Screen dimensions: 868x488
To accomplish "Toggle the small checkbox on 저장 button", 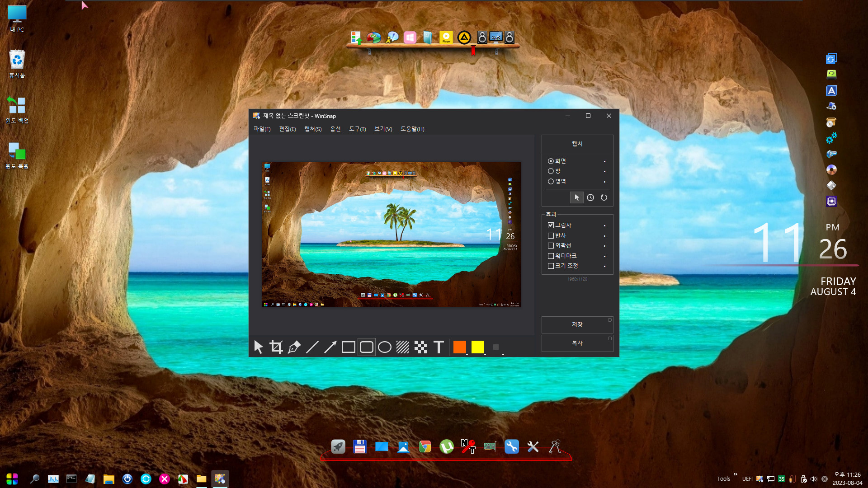I will point(610,320).
